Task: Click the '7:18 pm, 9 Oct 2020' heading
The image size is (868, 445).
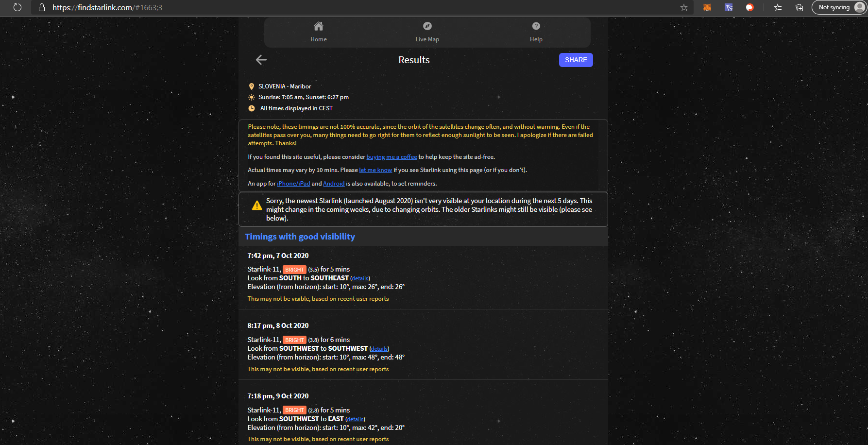Action: (x=278, y=396)
